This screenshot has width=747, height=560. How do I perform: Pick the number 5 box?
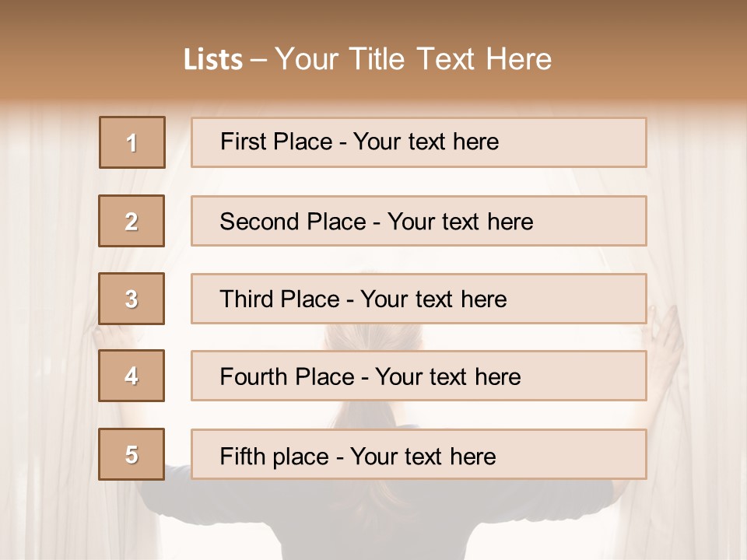tap(132, 454)
